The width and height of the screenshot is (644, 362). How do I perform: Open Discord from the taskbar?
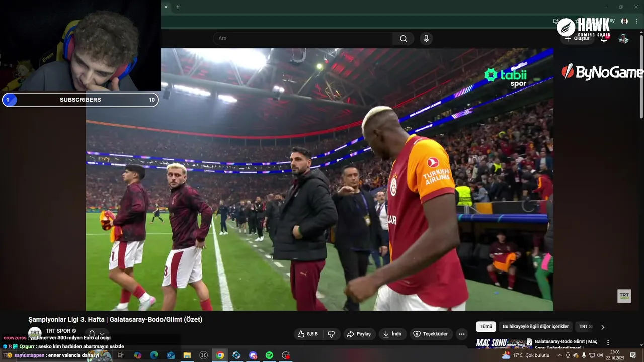(x=253, y=355)
